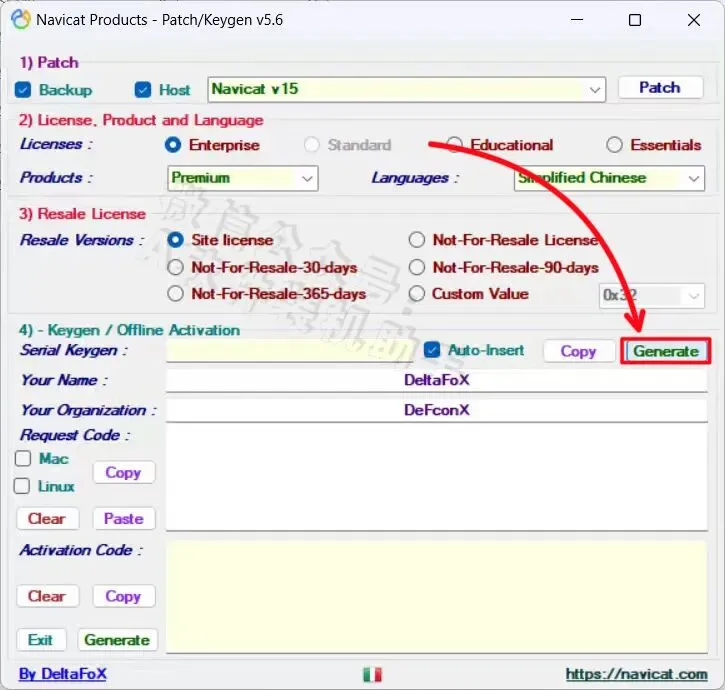Image resolution: width=725 pixels, height=690 pixels.
Task: Clear the Request Code
Action: click(47, 519)
